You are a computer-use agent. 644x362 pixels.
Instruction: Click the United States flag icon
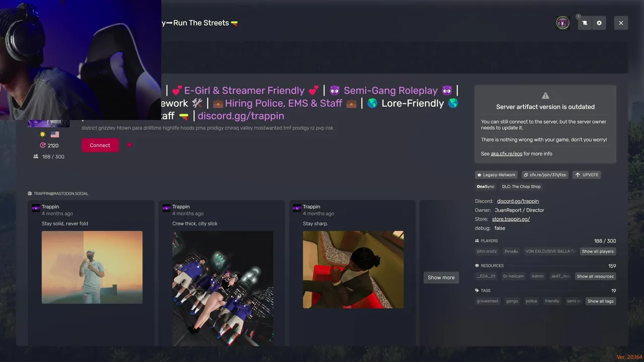click(55, 134)
